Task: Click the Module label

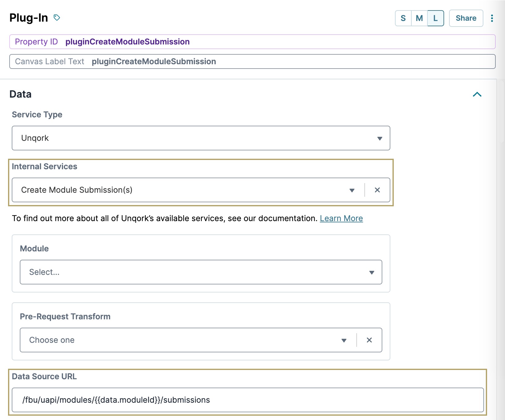Action: pos(34,249)
